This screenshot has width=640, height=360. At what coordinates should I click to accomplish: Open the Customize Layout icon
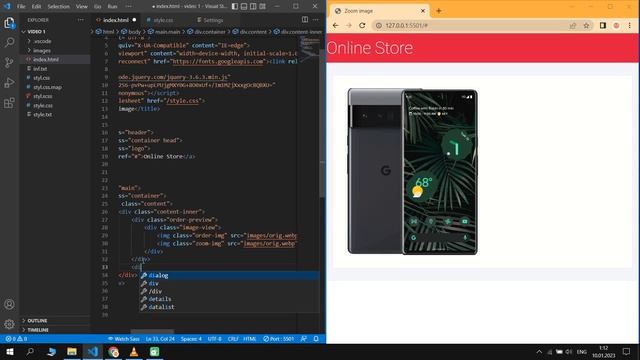click(262, 6)
